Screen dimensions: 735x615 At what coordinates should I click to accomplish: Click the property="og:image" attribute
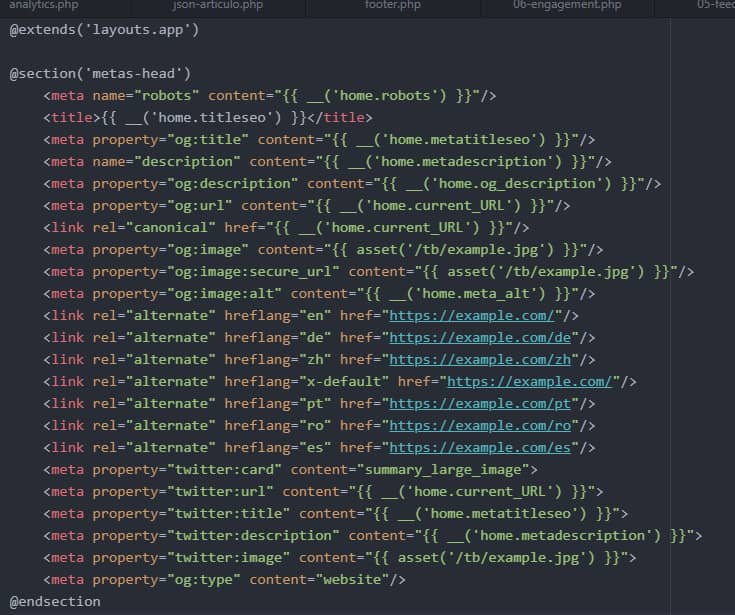[x=170, y=250]
